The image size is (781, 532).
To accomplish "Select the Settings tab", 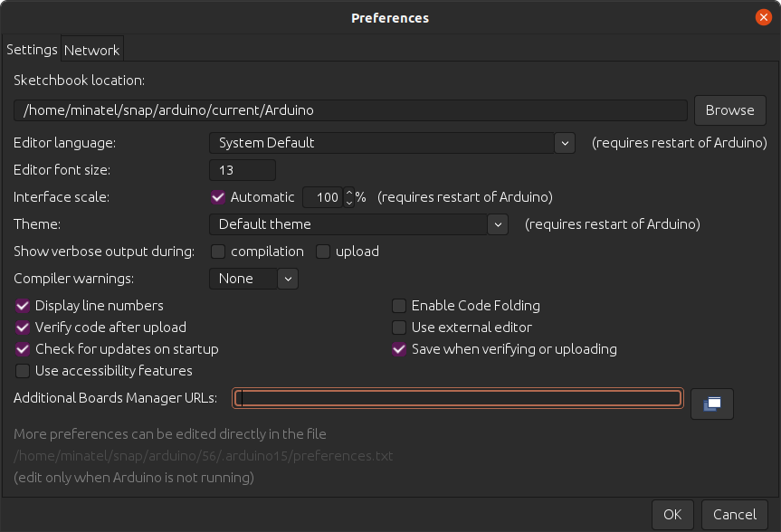I will (32, 49).
